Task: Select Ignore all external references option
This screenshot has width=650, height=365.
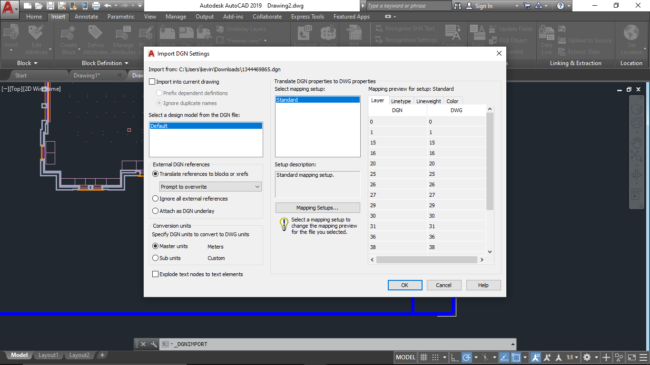Action: (x=155, y=199)
